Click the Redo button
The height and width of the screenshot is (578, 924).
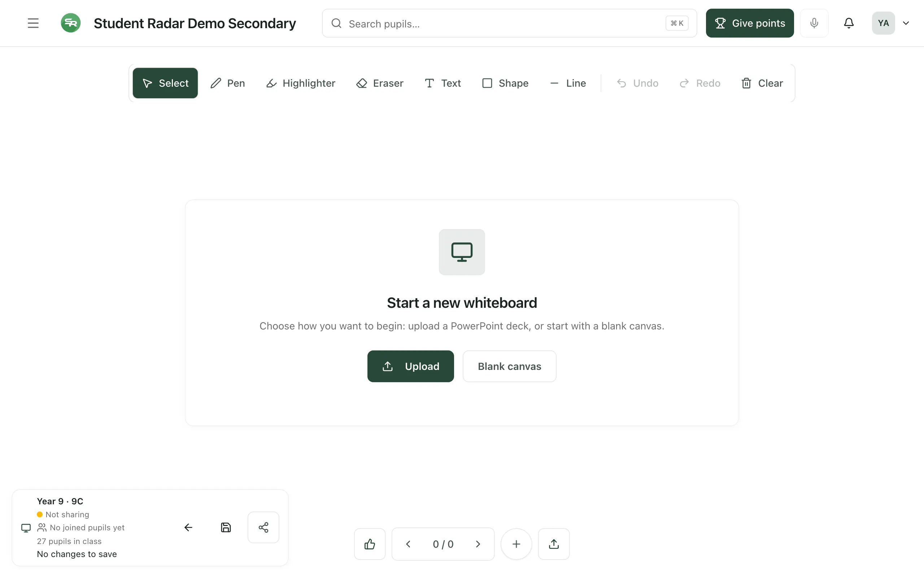coord(700,83)
